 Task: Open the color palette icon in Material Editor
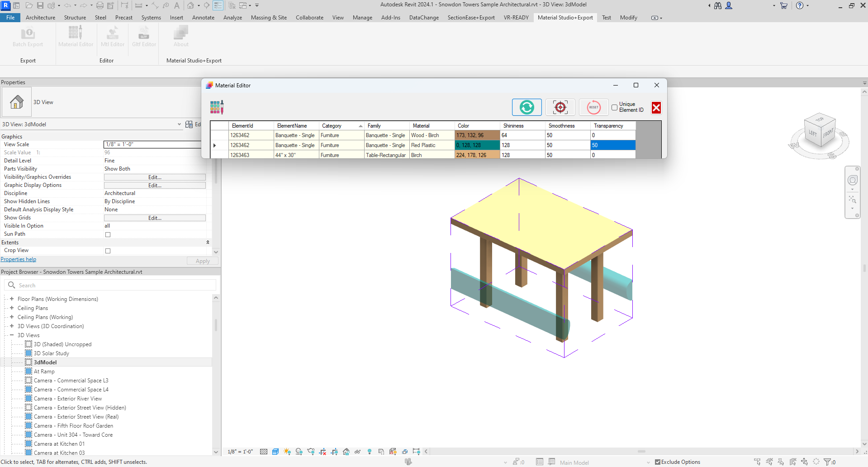[217, 107]
